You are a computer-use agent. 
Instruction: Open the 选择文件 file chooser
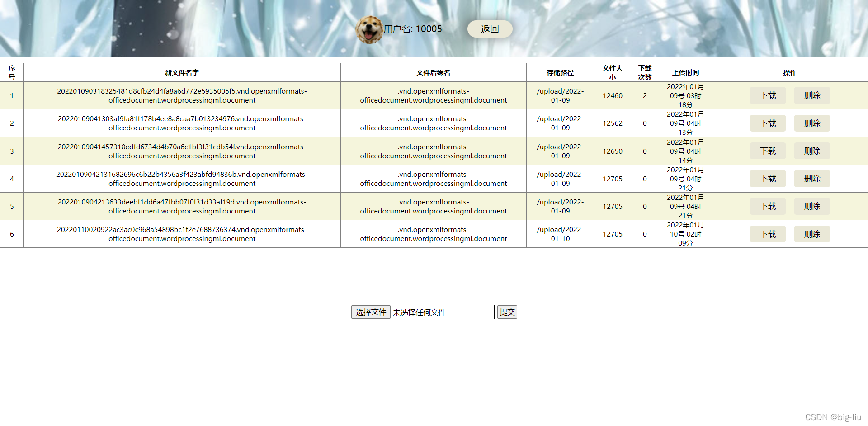(371, 312)
